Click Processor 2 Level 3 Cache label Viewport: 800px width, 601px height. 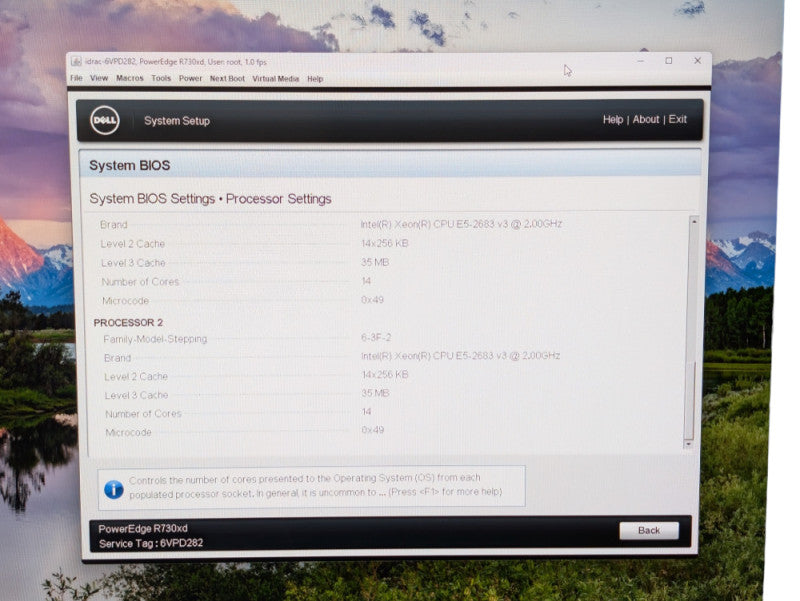tap(136, 395)
